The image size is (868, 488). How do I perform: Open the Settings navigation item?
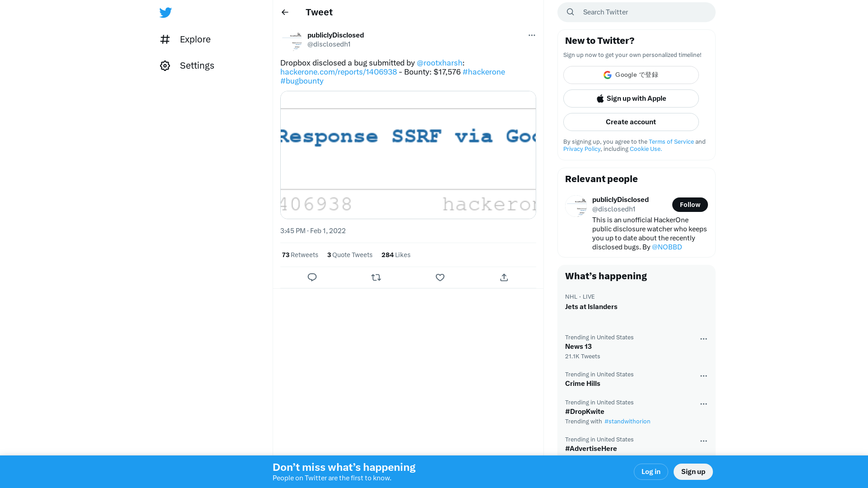[x=187, y=66]
